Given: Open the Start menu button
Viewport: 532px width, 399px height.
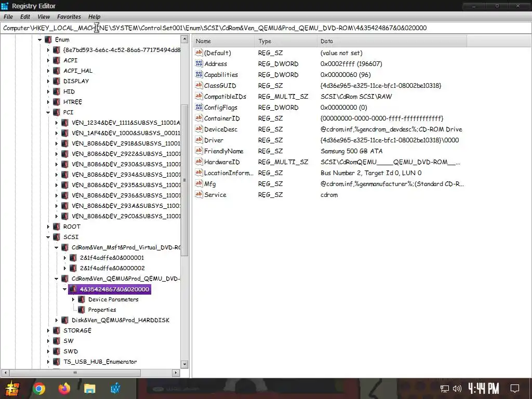Looking at the screenshot, I should (x=12, y=389).
